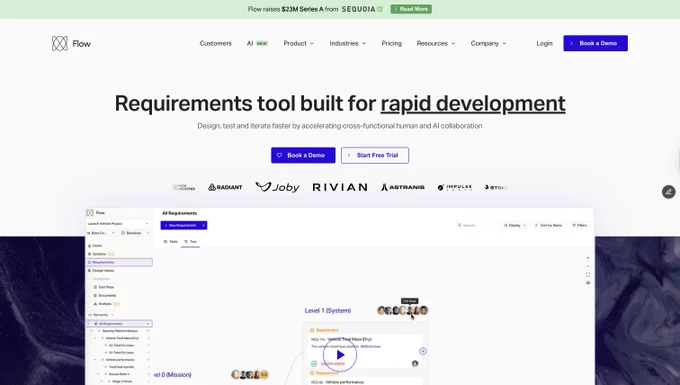680x385 pixels.
Task: Click Book a Demo under the headline
Action: point(303,155)
